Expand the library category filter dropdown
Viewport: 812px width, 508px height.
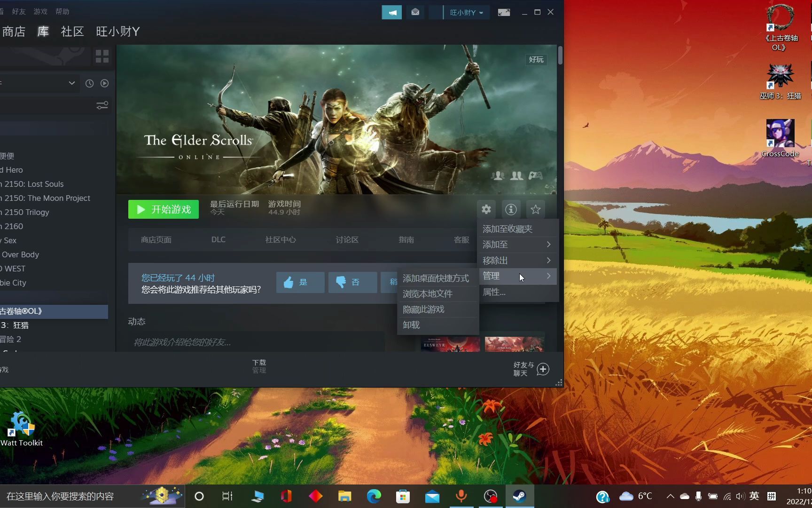click(71, 83)
